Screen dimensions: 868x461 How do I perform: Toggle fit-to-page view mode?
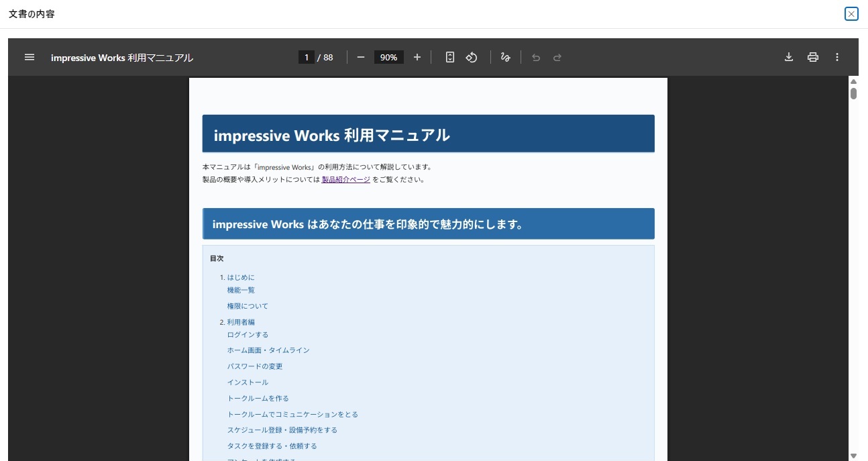[450, 57]
